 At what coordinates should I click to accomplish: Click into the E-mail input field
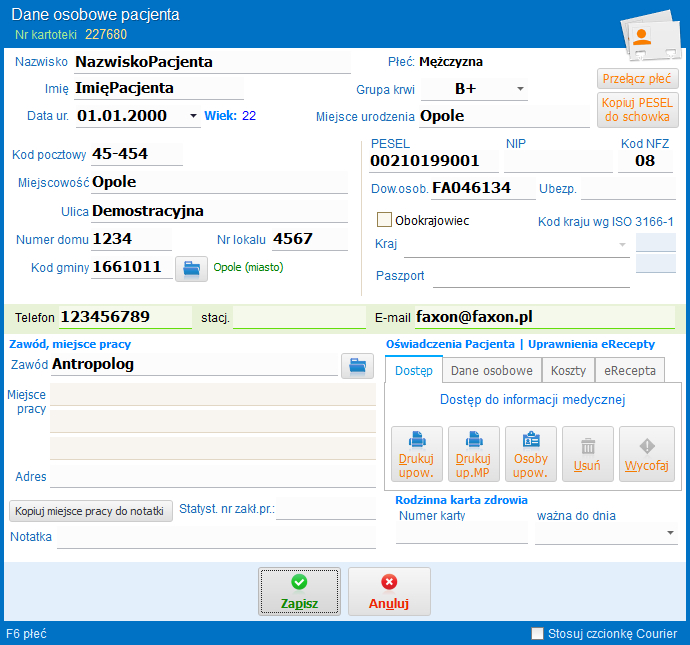544,317
